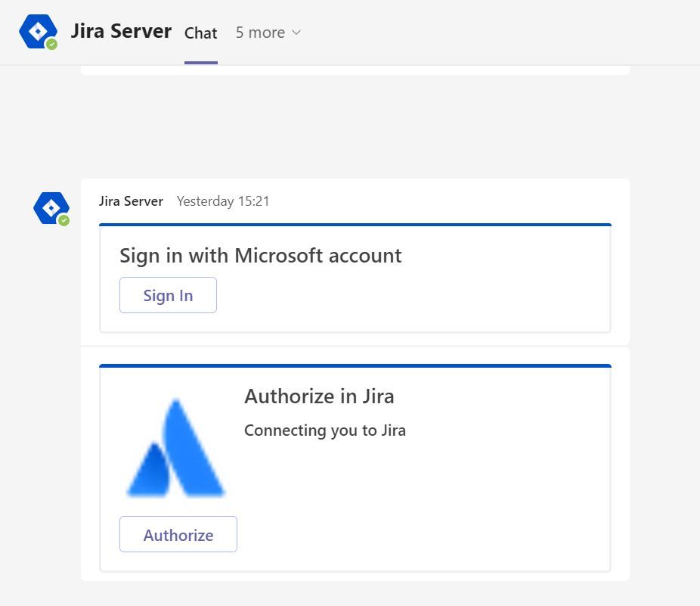Click blue top border of Sign in card

355,225
